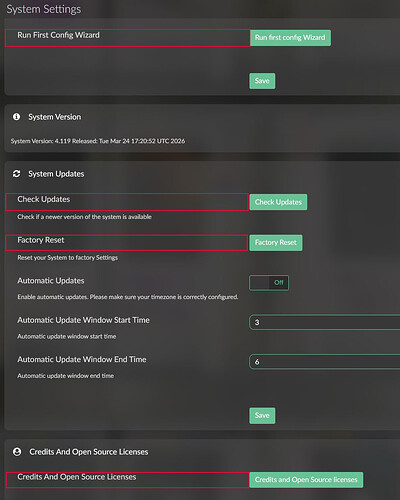
Task: Click the Run First Config Wizard label box
Action: pos(128,38)
